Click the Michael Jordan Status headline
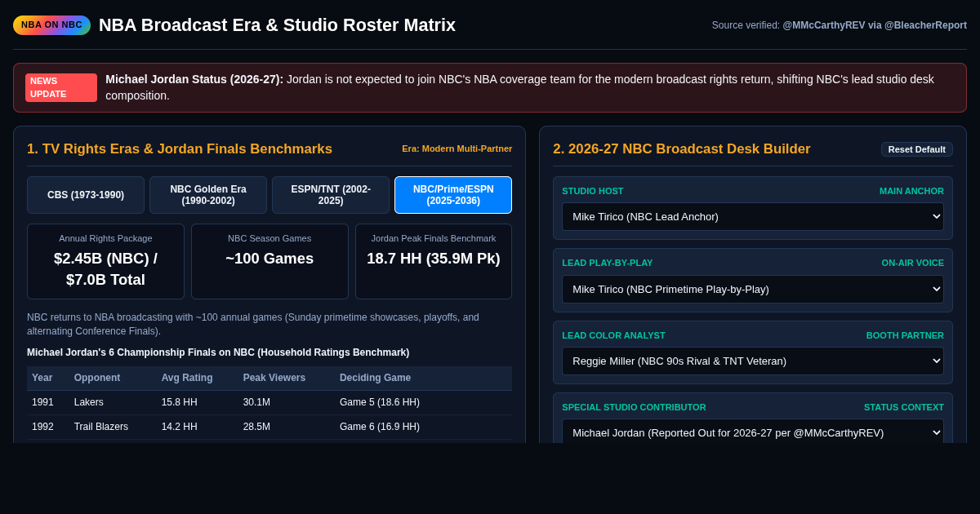This screenshot has height=514, width=980. (194, 79)
